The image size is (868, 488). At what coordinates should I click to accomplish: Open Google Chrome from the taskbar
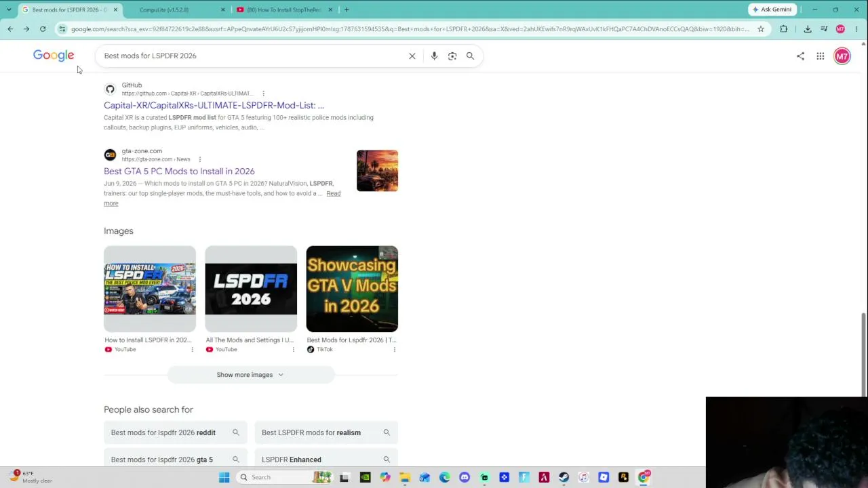point(644,477)
